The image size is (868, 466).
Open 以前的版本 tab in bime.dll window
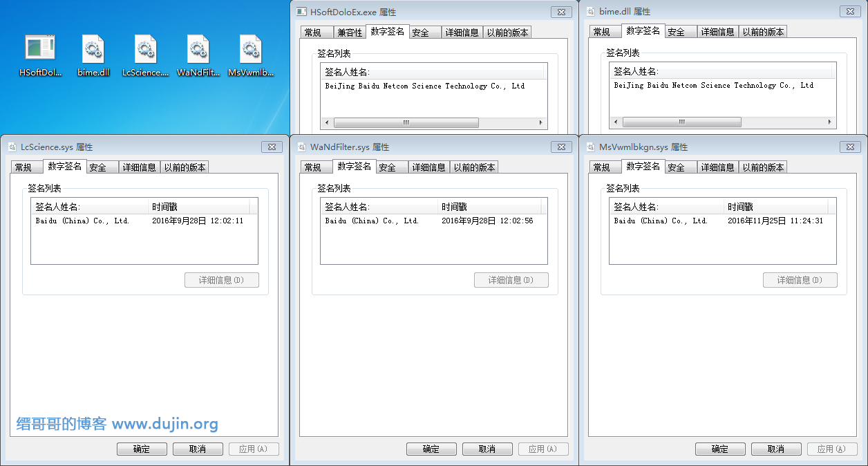[x=762, y=32]
